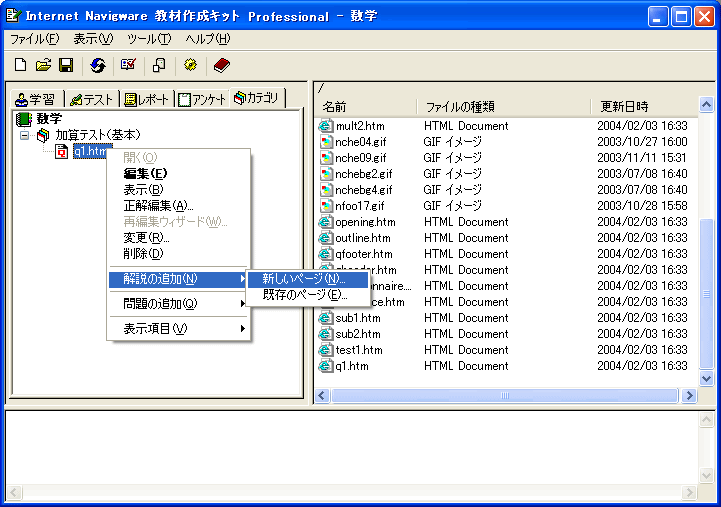Expand the 問題の追加(Q) submenu arrow
This screenshot has height=507, width=721.
[x=242, y=303]
